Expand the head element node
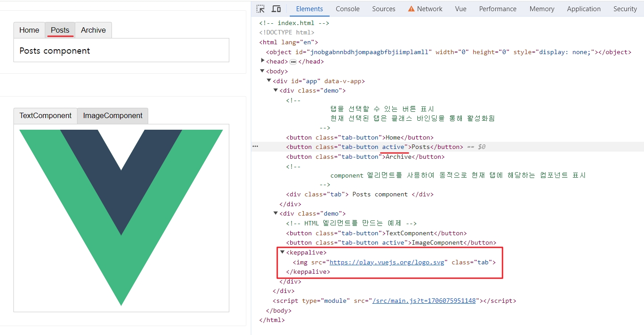This screenshot has width=644, height=335. [x=263, y=61]
